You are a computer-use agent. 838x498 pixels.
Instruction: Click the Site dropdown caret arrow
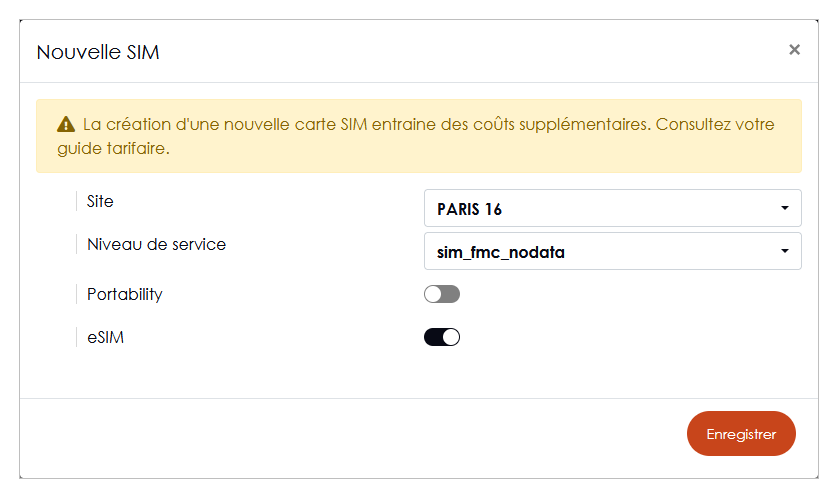point(785,208)
